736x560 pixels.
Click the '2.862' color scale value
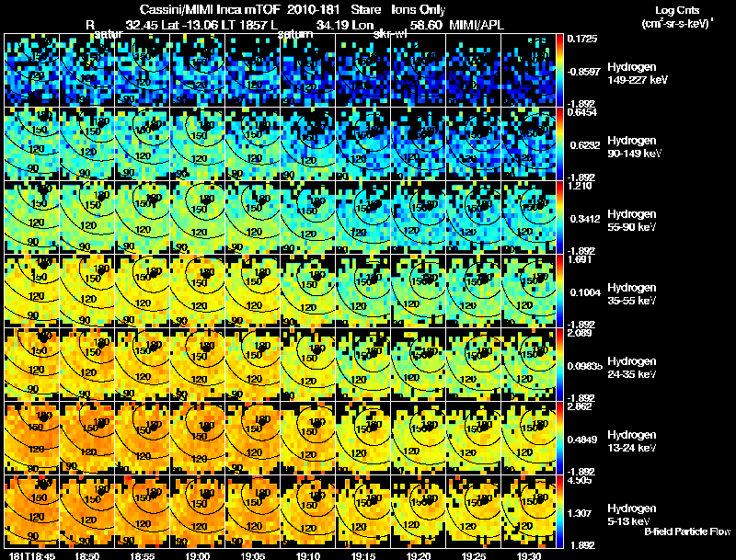point(580,406)
